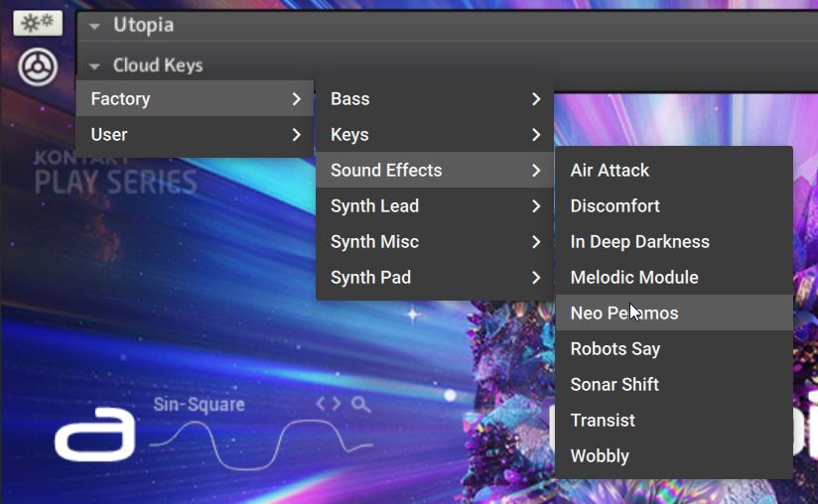Open the Synth Misc submenu
Image resolution: width=818 pixels, height=504 pixels.
click(x=435, y=241)
